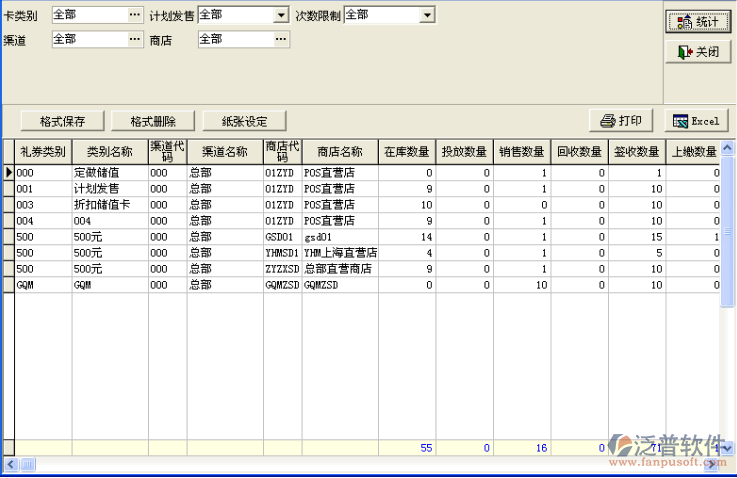Expand the 计划发售 dropdown
This screenshot has height=478, width=737.
tap(281, 16)
